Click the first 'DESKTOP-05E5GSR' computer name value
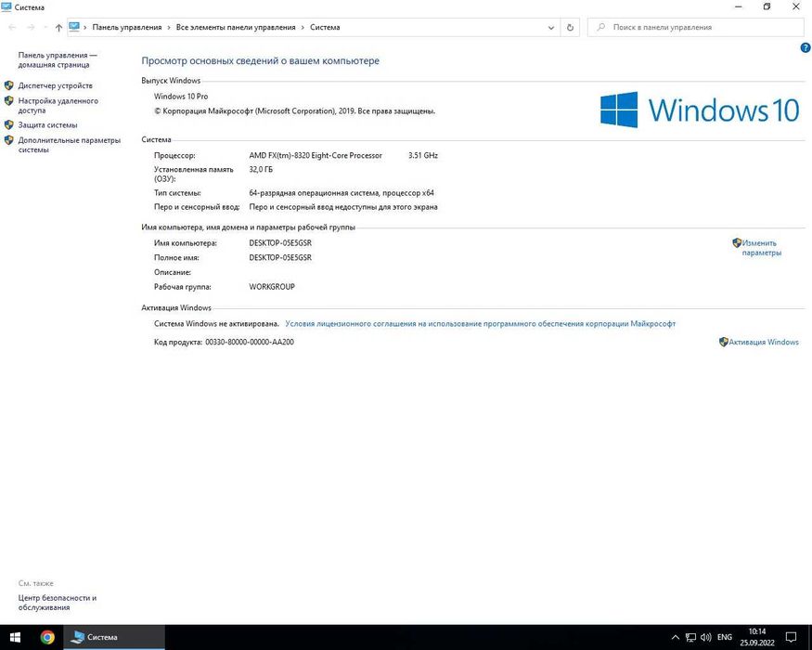The image size is (812, 650). 280,243
